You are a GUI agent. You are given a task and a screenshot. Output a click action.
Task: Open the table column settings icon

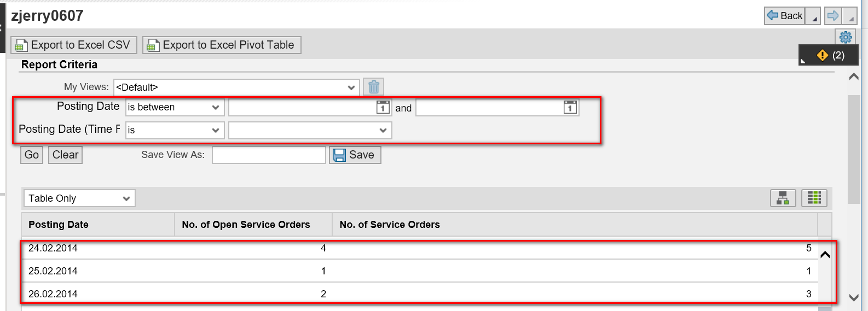click(814, 198)
